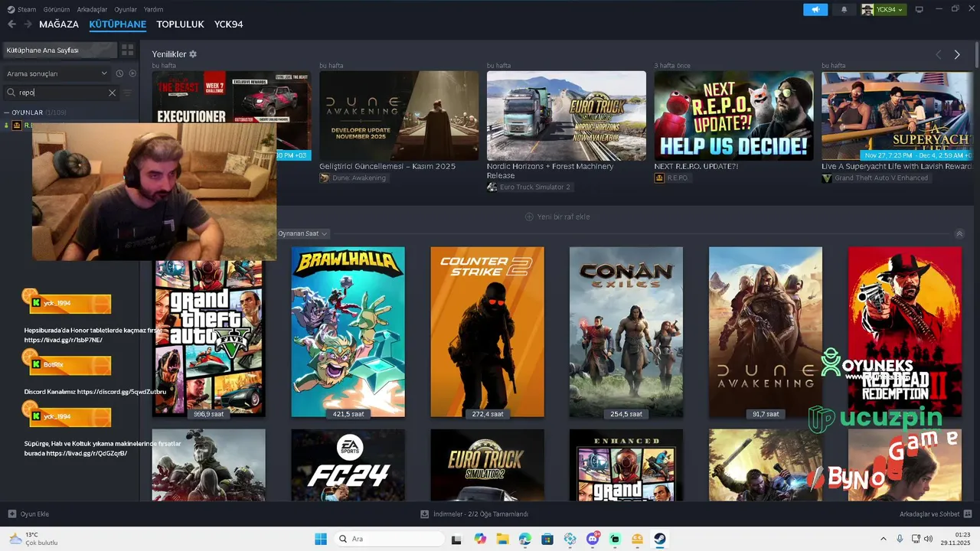The width and height of the screenshot is (980, 551).
Task: Switch library to grid collections view icon
Action: click(128, 50)
